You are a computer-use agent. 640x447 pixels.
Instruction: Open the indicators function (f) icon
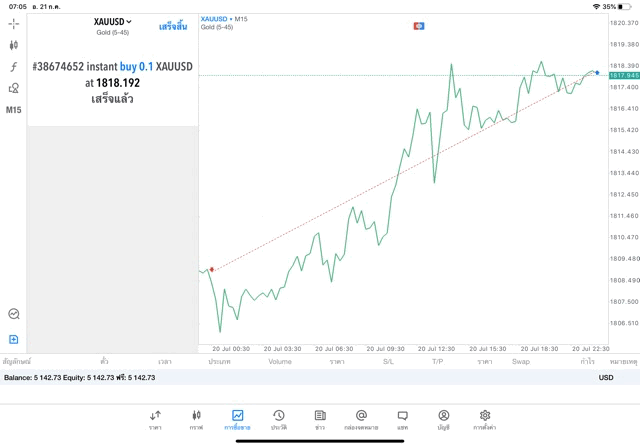coord(14,67)
